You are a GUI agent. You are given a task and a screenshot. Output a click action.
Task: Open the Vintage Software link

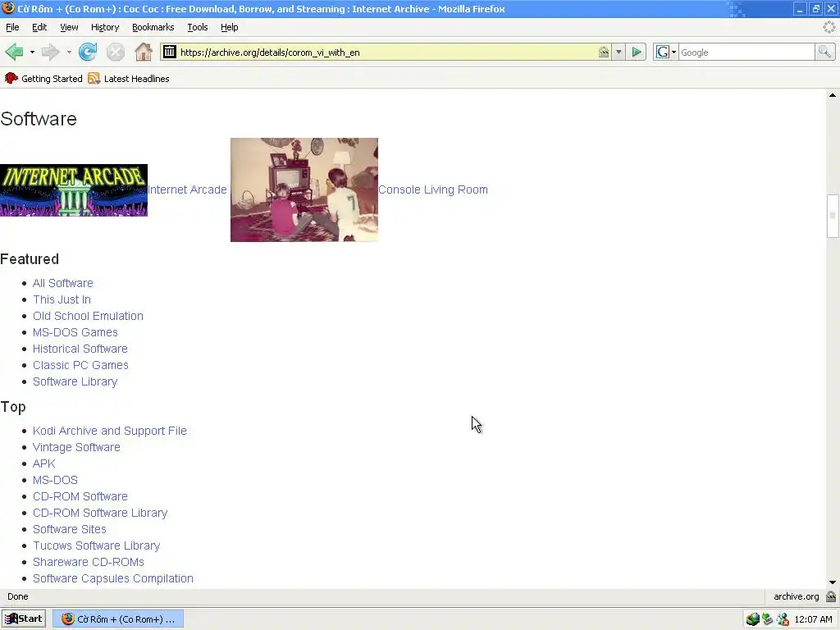pos(76,447)
